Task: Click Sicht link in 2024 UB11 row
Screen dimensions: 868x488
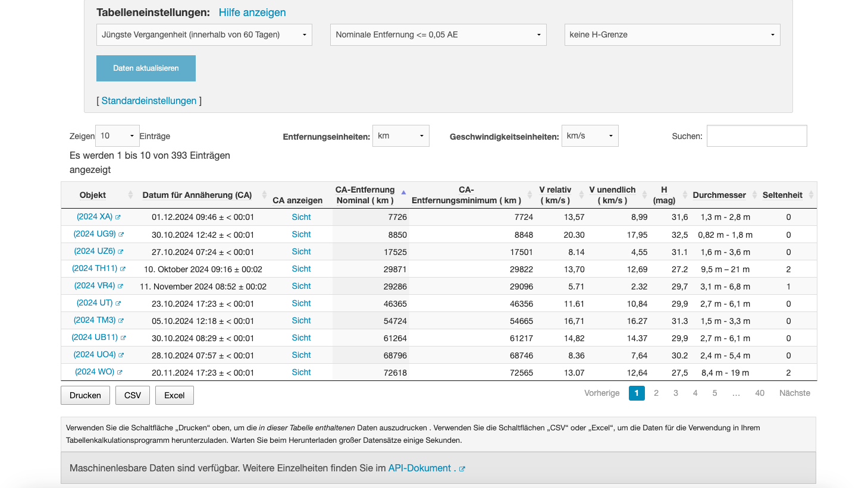Action: [x=302, y=338]
